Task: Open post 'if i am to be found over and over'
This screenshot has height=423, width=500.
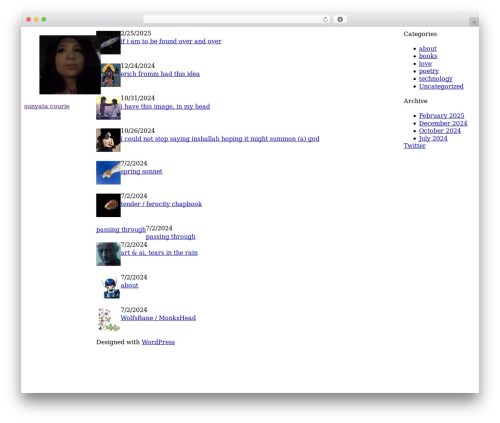Action: pos(171,41)
